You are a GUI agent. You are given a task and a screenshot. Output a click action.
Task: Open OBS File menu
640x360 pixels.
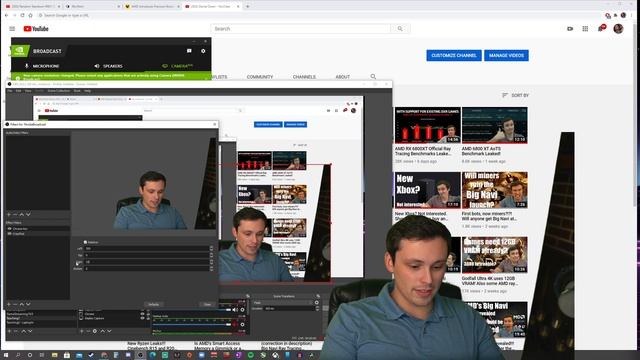click(x=10, y=91)
